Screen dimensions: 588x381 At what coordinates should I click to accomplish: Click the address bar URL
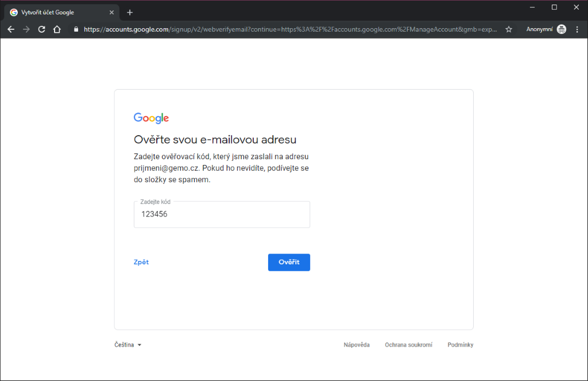click(290, 29)
